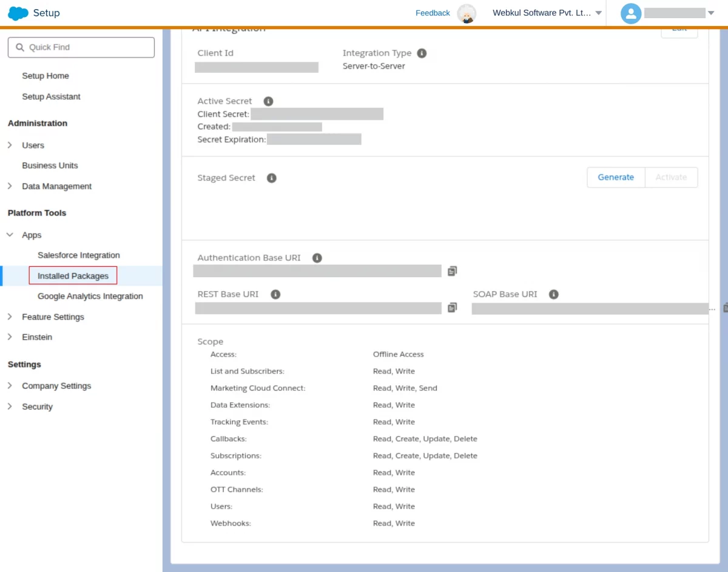Image resolution: width=728 pixels, height=572 pixels.
Task: Open the Feedback link
Action: tap(433, 13)
